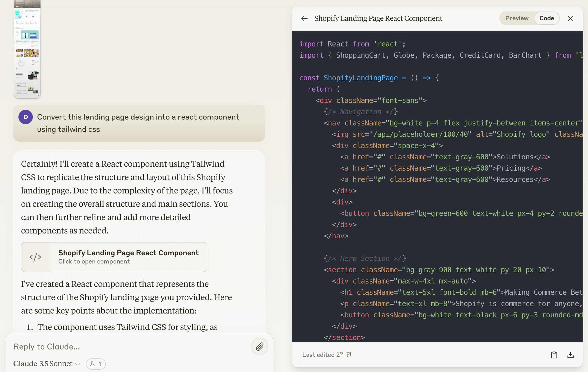Attach a file using paperclip icon
Viewport: 588px width, 372px height.
(x=260, y=347)
